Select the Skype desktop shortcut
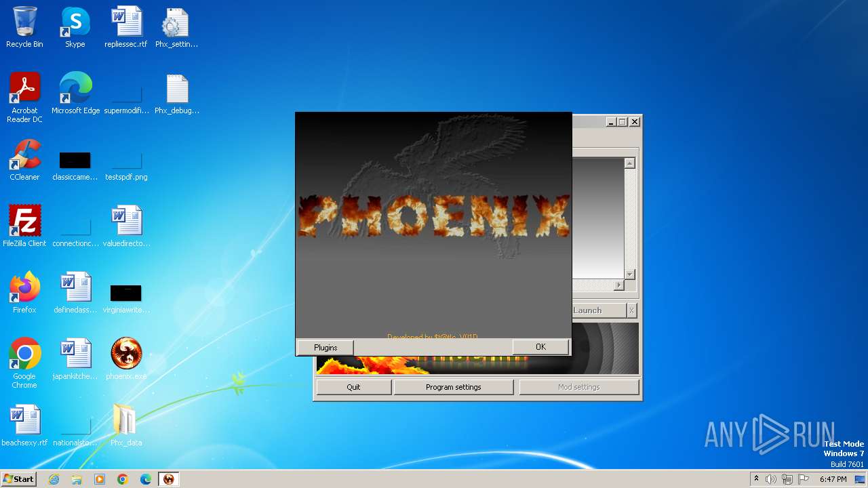 click(x=75, y=28)
